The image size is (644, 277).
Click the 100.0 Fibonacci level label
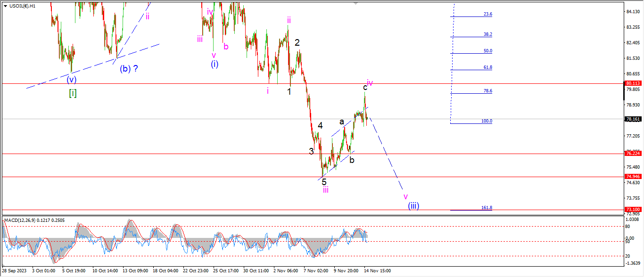(487, 121)
